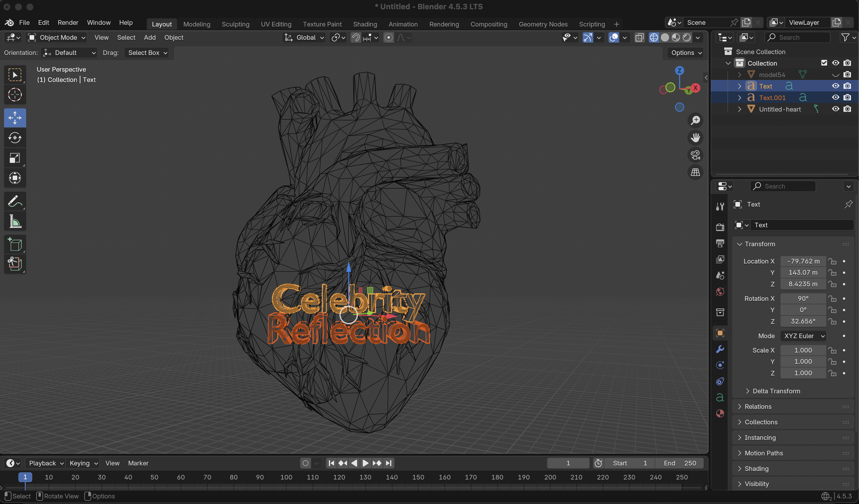Toggle camera view in viewport
The height and width of the screenshot is (504, 859).
tap(695, 155)
